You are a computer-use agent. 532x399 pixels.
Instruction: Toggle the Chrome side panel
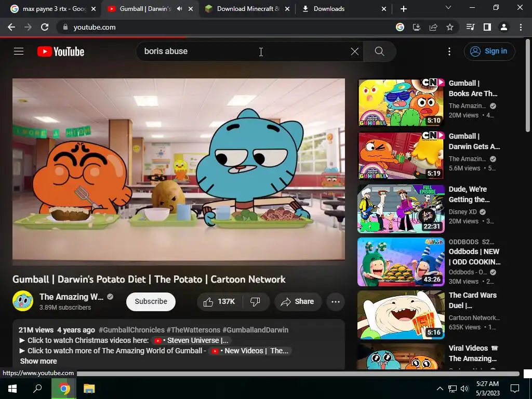[x=487, y=27]
